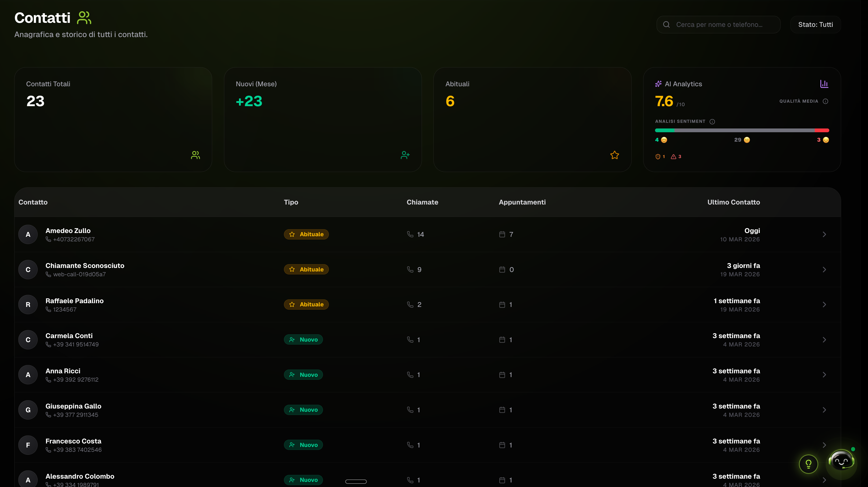Click the red warning triangle alert icon

click(x=673, y=157)
